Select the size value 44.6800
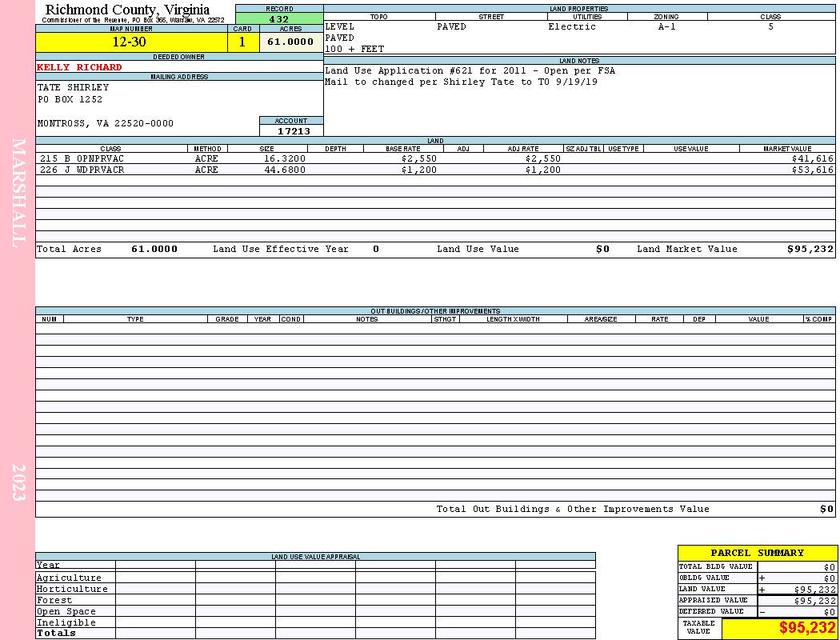 point(285,170)
